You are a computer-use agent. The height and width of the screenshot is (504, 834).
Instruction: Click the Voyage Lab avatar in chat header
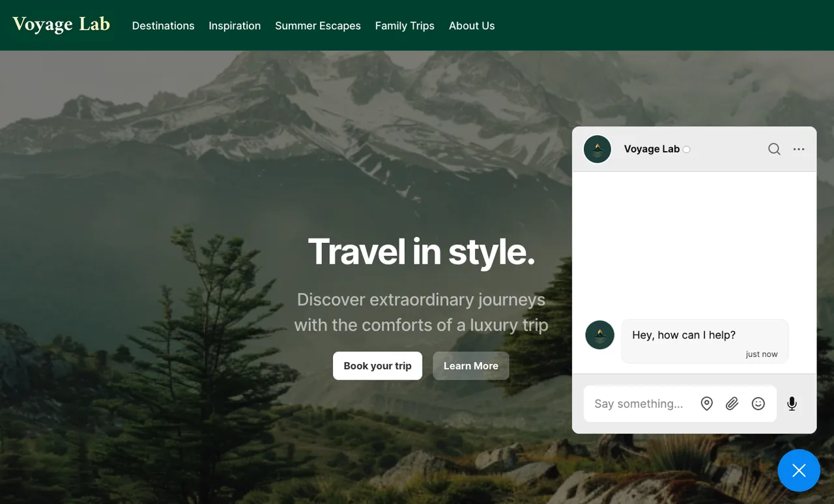tap(597, 149)
